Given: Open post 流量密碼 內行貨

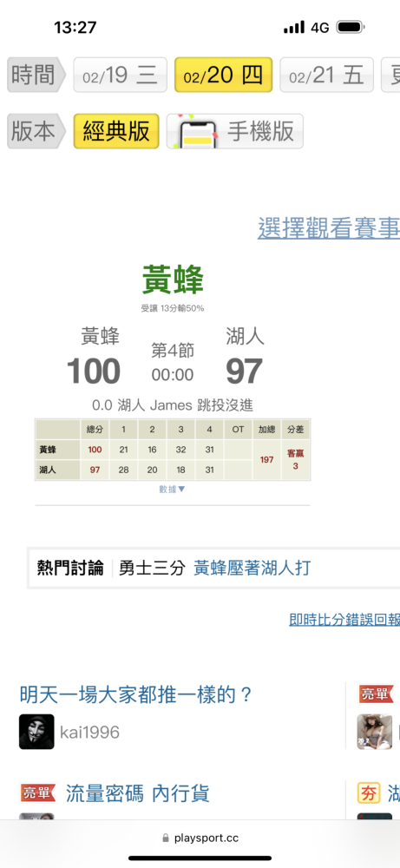Looking at the screenshot, I should [138, 794].
